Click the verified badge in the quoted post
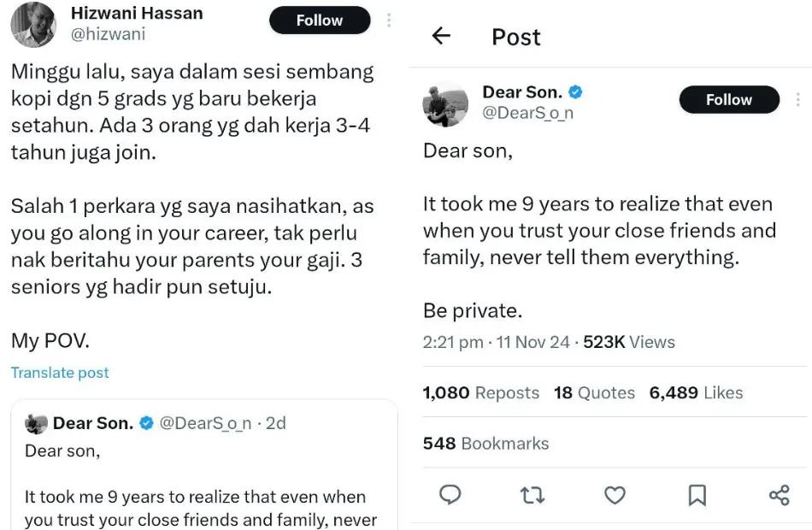This screenshot has width=812, height=530. coord(147,423)
